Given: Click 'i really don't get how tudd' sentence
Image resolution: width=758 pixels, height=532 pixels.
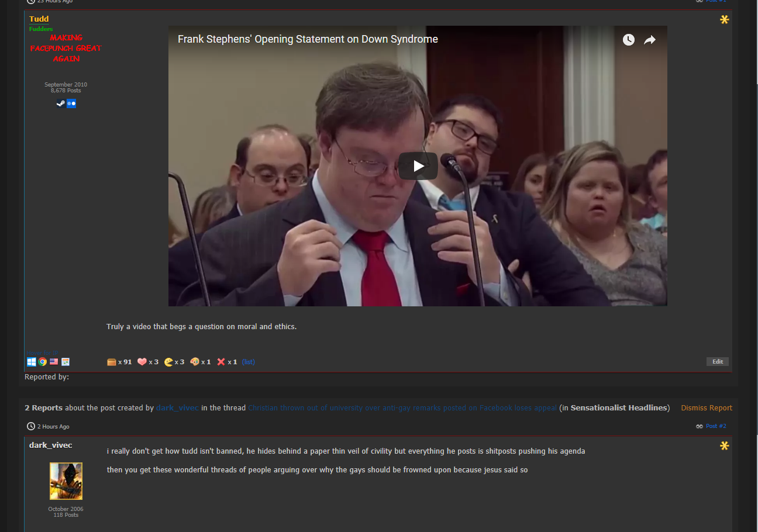Looking at the screenshot, I should 346,451.
